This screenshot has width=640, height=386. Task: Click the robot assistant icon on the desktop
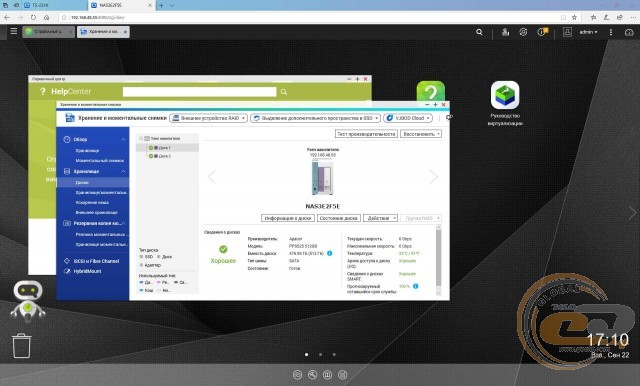tap(28, 300)
